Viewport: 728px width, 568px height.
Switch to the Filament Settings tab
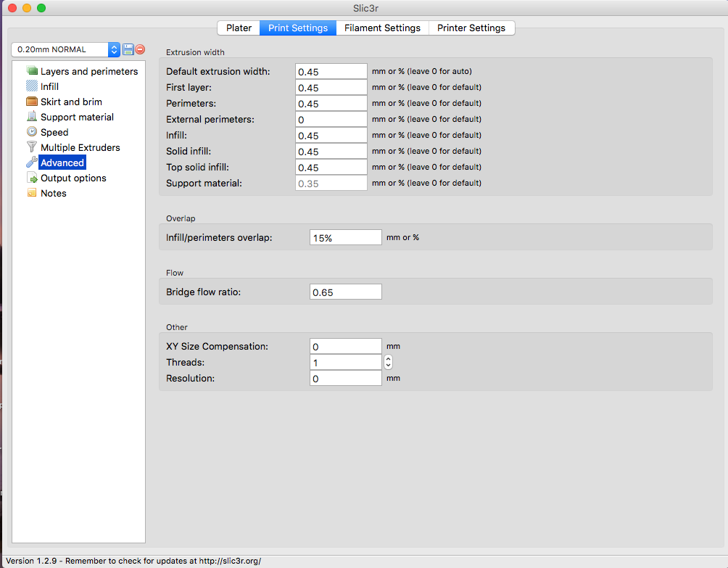click(x=382, y=28)
